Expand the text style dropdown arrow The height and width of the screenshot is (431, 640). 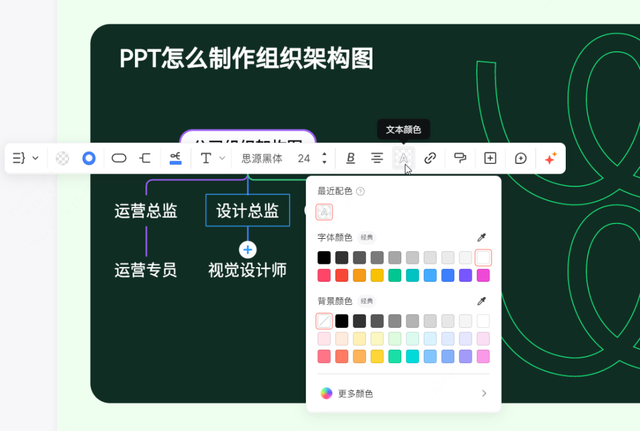(x=222, y=158)
